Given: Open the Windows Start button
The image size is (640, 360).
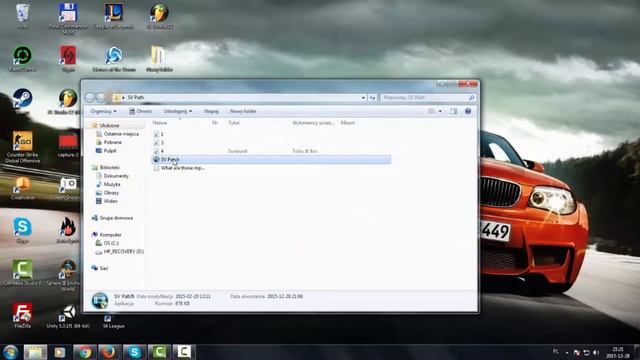Looking at the screenshot, I should [x=10, y=352].
